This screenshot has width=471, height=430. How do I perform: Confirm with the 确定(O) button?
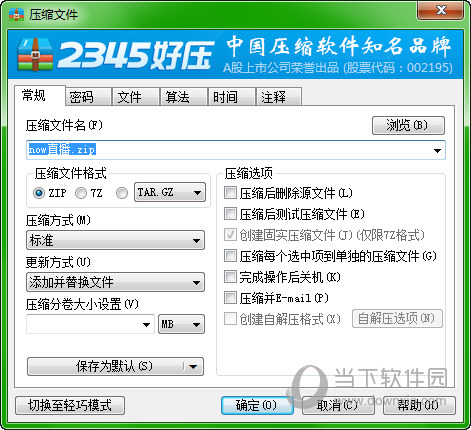click(x=257, y=405)
